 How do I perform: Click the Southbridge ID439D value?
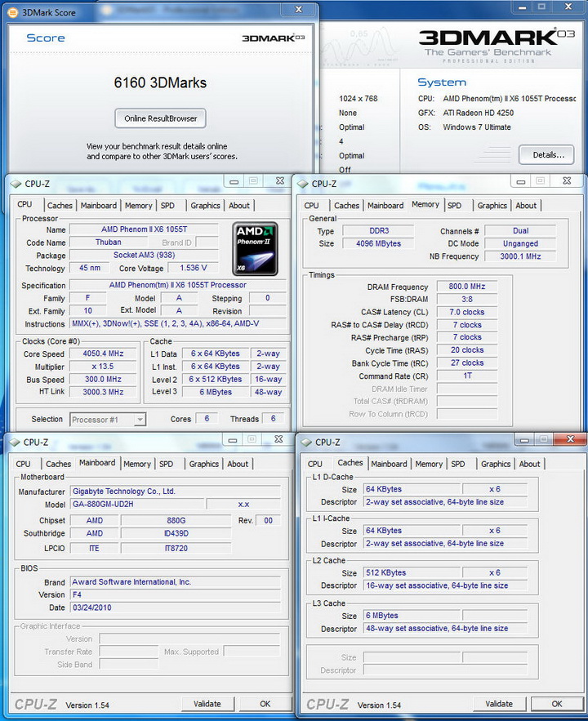point(176,533)
